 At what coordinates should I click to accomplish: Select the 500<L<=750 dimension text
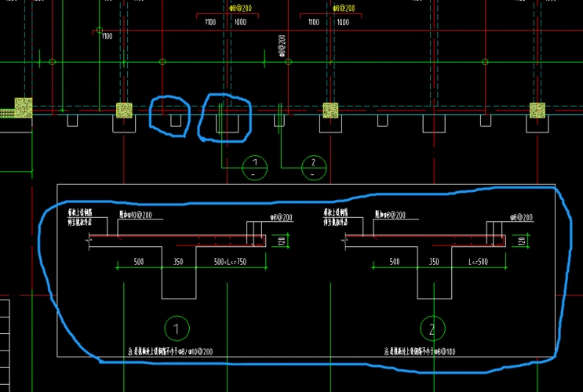coord(230,261)
